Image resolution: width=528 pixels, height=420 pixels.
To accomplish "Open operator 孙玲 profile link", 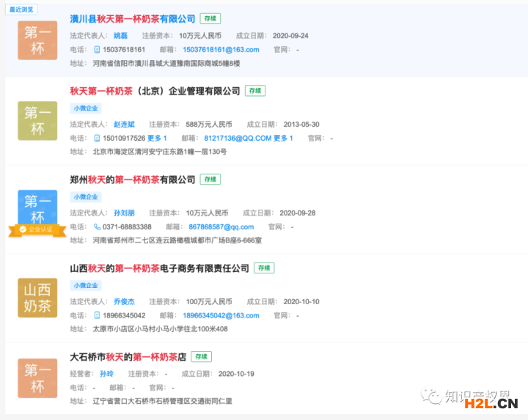I will coord(107,374).
